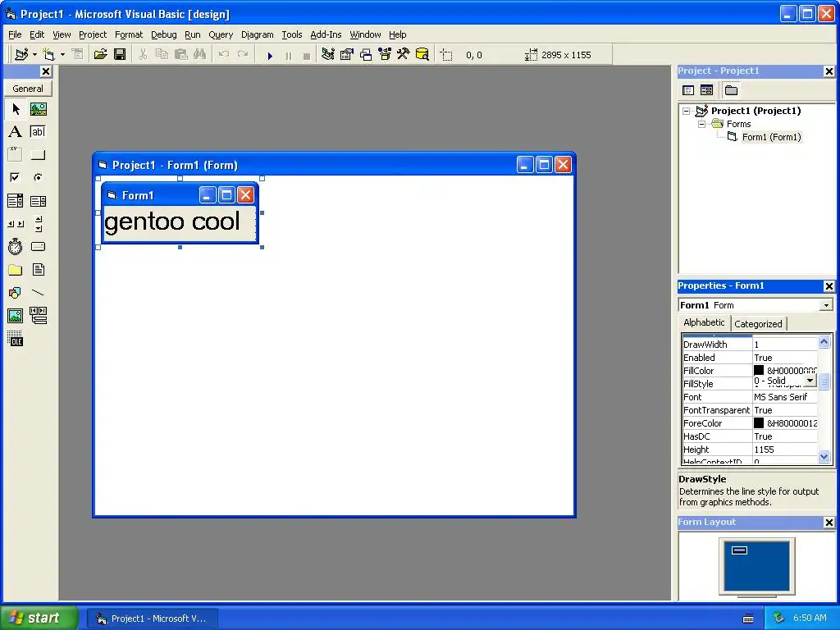840x630 pixels.
Task: Select the Frame control tool
Action: point(16,155)
